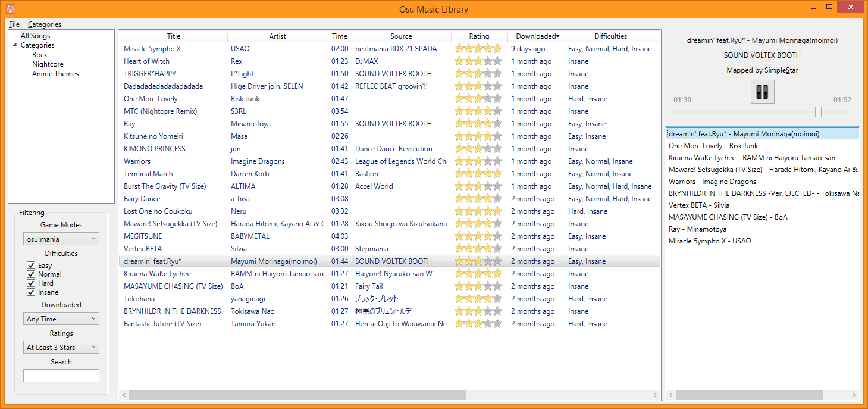Viewport: 868px width, 409px height.
Task: Click the playlist horizontal scrollbar thumb
Action: point(749,395)
